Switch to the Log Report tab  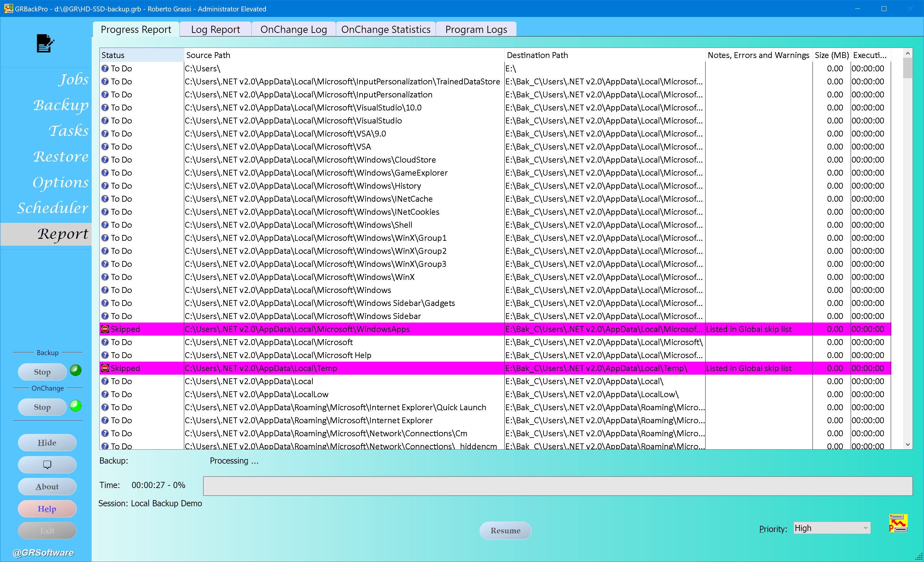215,30
